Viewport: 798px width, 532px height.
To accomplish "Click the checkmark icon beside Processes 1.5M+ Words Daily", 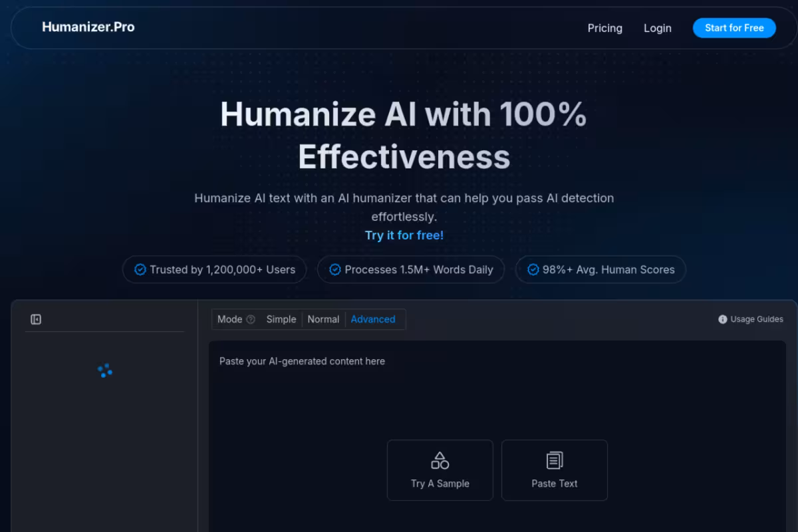I will (335, 269).
